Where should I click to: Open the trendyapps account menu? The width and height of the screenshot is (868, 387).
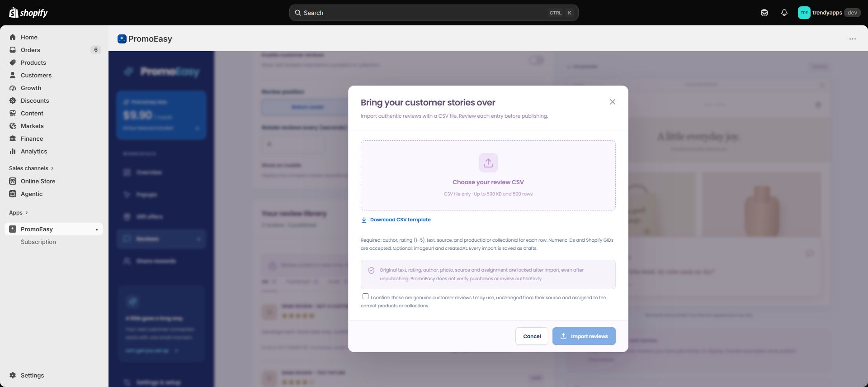tap(829, 13)
